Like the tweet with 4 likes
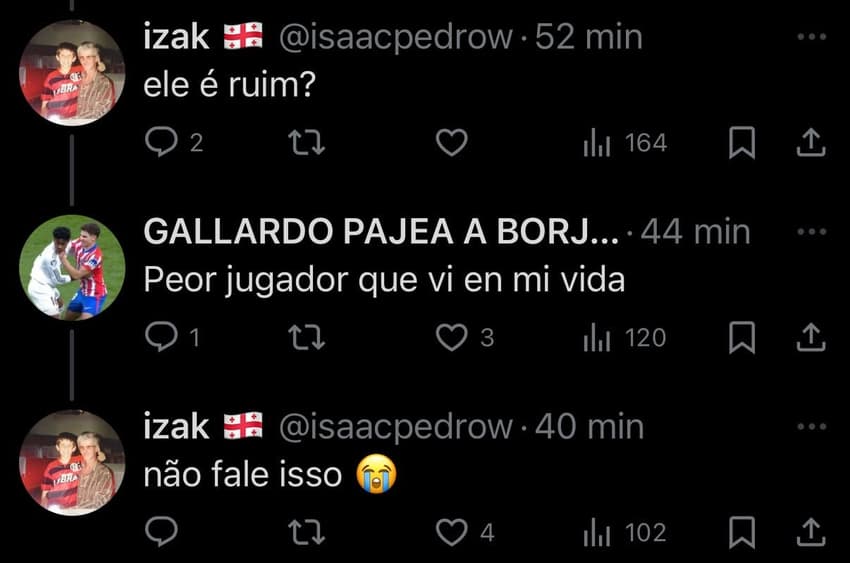The width and height of the screenshot is (850, 563). click(452, 532)
